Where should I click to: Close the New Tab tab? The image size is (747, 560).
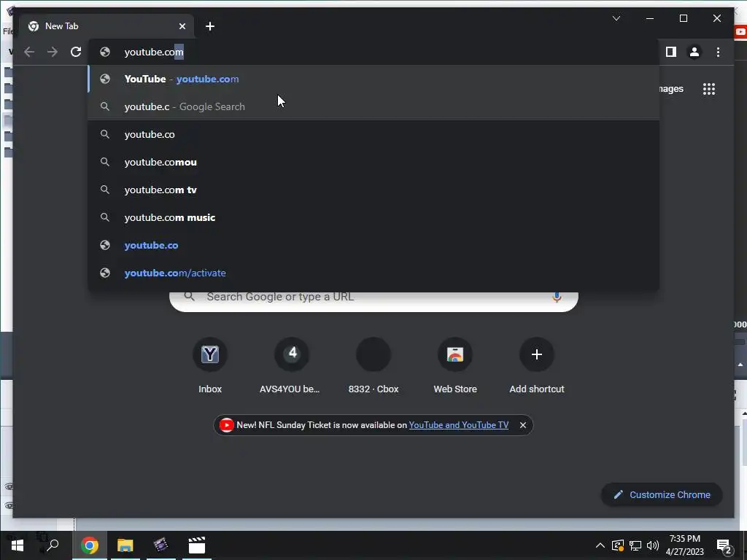pyautogui.click(x=182, y=26)
